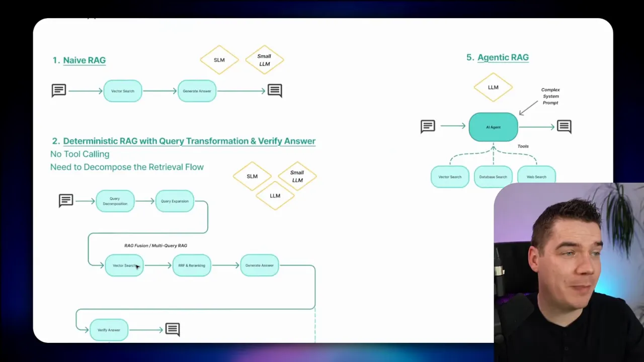Click the Generate Answer node in section two

[x=259, y=265]
